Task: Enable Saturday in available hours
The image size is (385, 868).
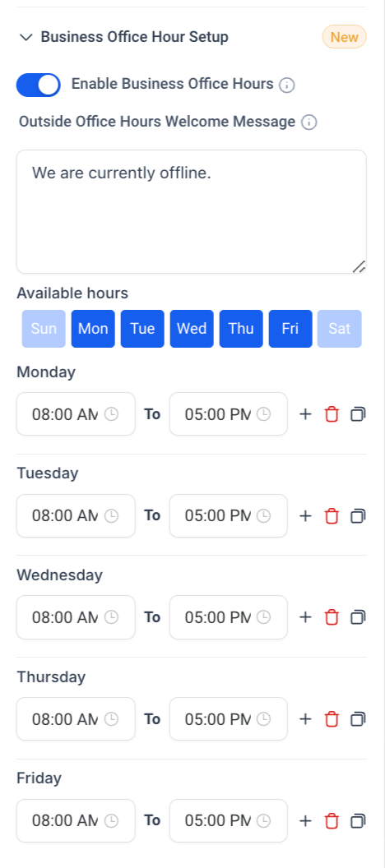Action: [x=340, y=329]
